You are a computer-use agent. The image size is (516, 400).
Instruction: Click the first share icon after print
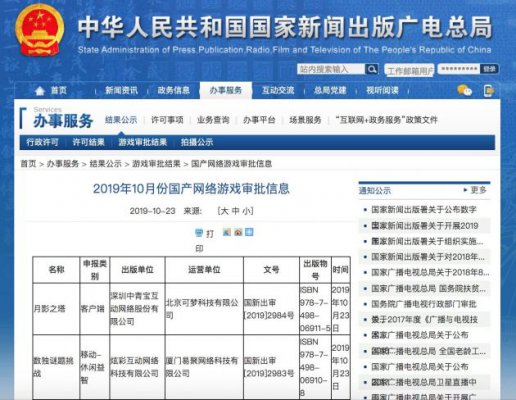[227, 232]
